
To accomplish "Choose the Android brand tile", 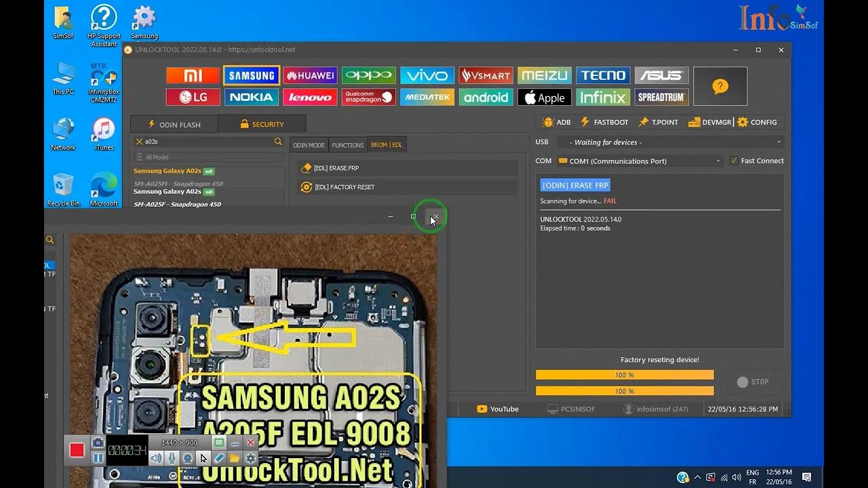I will point(486,97).
